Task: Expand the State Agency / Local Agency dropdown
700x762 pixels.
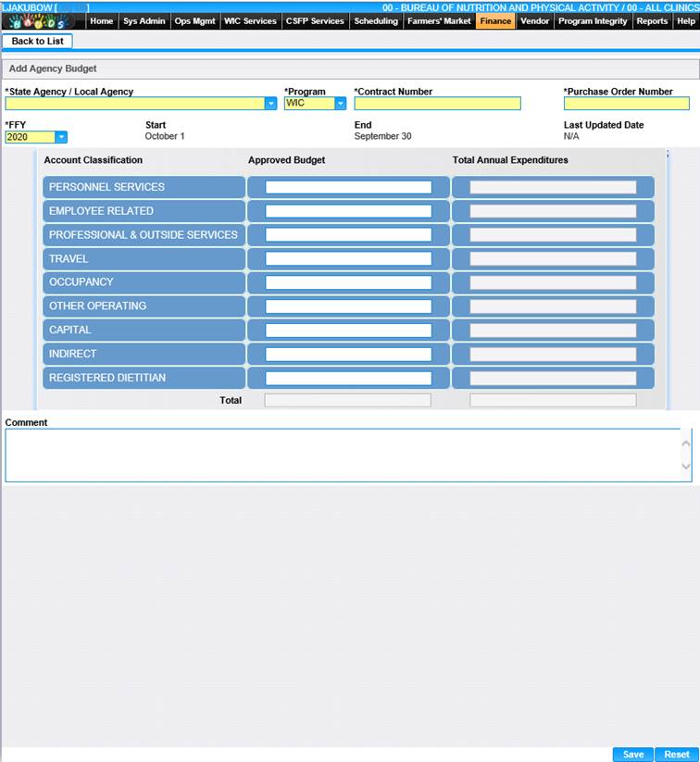Action: 270,104
